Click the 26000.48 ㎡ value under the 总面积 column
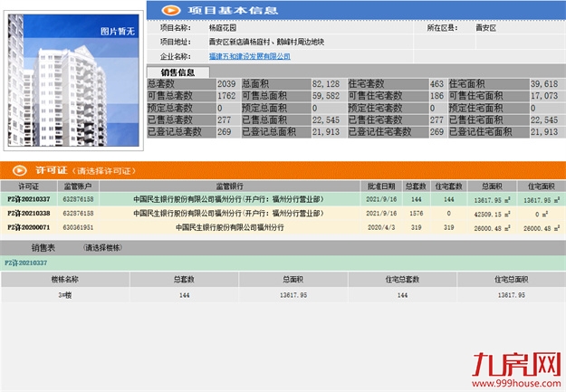Image resolution: width=566 pixels, height=392 pixels. tap(492, 228)
